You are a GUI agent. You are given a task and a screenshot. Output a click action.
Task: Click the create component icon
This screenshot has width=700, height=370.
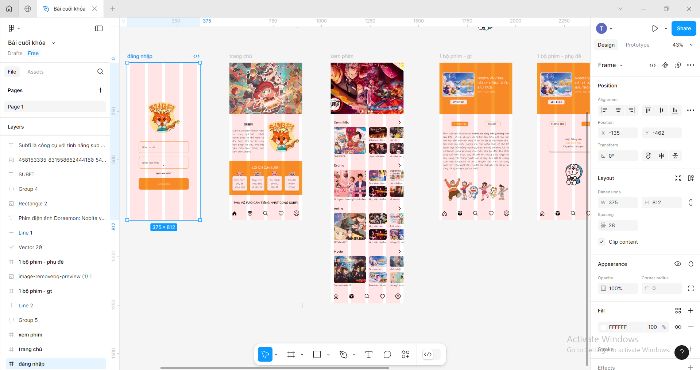[x=665, y=65]
